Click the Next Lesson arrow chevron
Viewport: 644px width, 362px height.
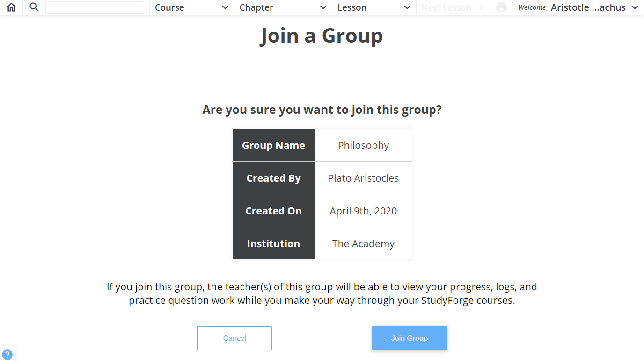pos(481,7)
